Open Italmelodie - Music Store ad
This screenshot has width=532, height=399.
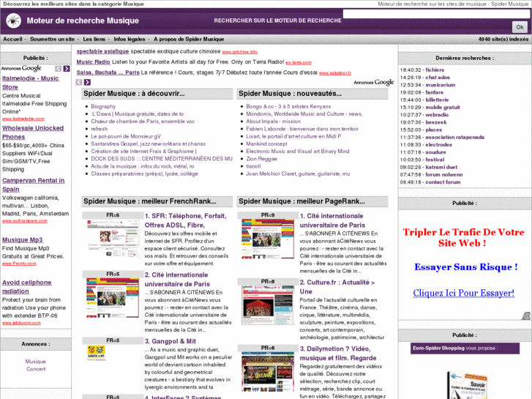pos(31,83)
